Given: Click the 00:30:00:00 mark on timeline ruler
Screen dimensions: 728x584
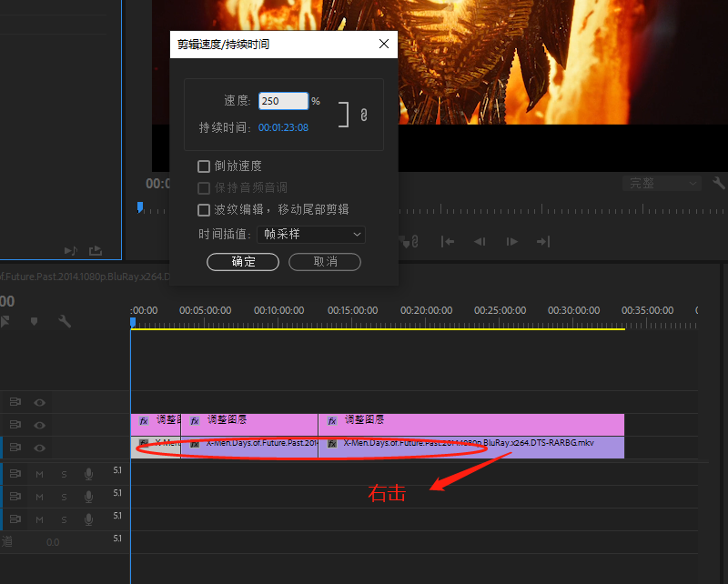Looking at the screenshot, I should (x=574, y=310).
